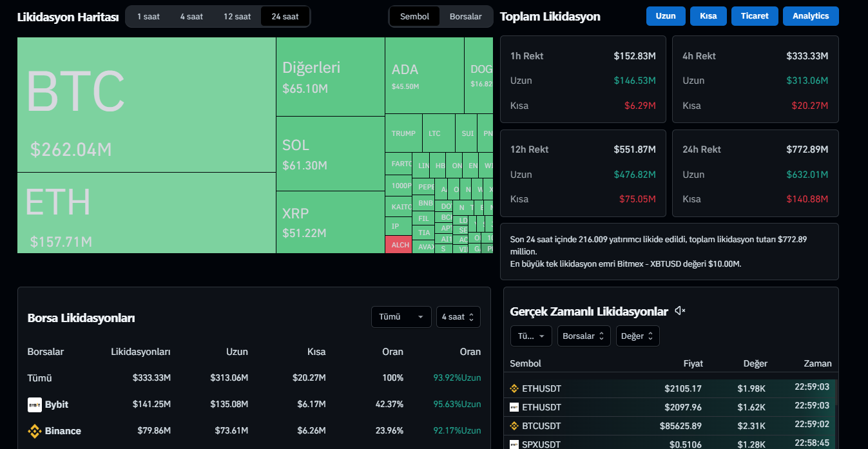Toggle the sound icon beside Gerçek Zamanlı Likidasyonlar
This screenshot has height=449, width=868.
point(680,311)
